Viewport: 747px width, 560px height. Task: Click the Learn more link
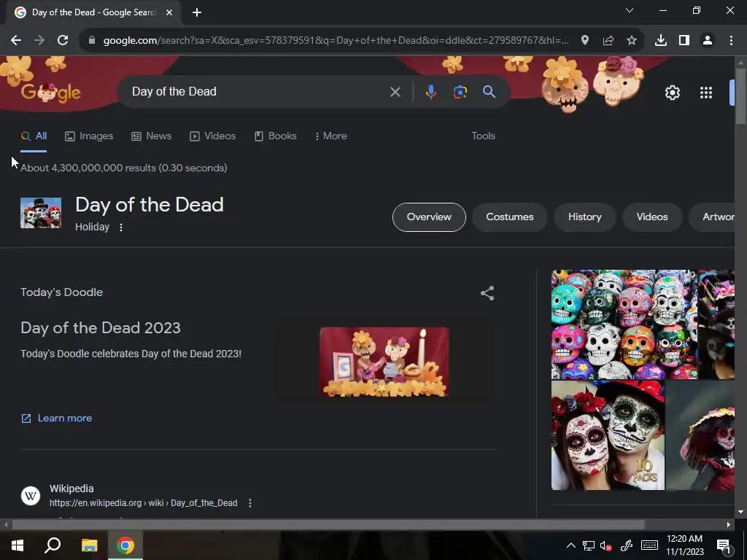[x=57, y=418]
